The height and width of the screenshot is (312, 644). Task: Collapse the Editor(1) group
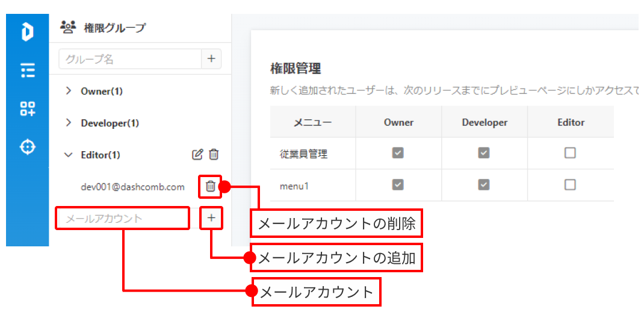pyautogui.click(x=69, y=155)
